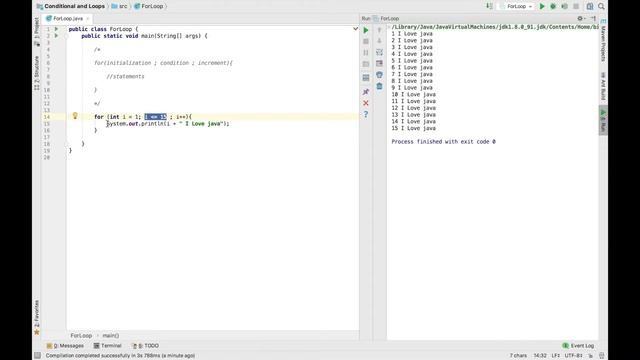Open Search Everywhere magnifier icon
640x360 pixels.
pos(601,6)
